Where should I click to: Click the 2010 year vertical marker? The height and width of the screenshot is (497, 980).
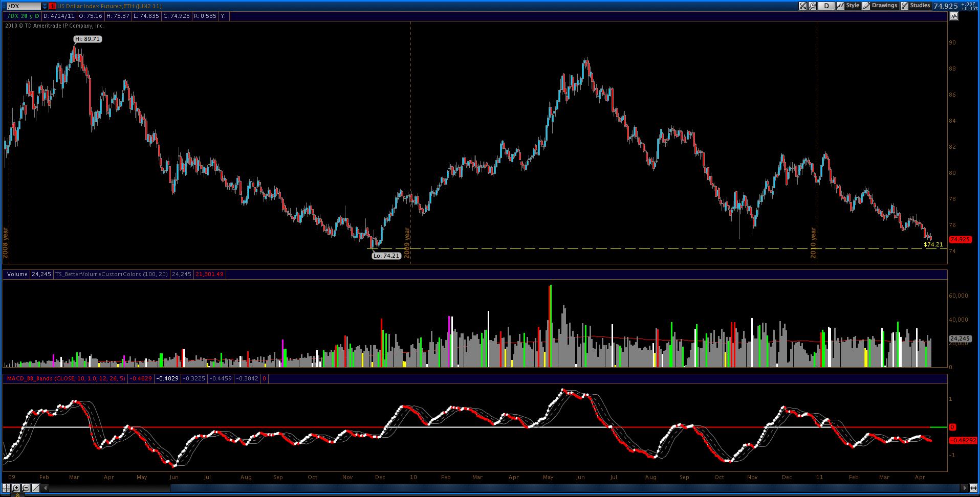coord(814,243)
